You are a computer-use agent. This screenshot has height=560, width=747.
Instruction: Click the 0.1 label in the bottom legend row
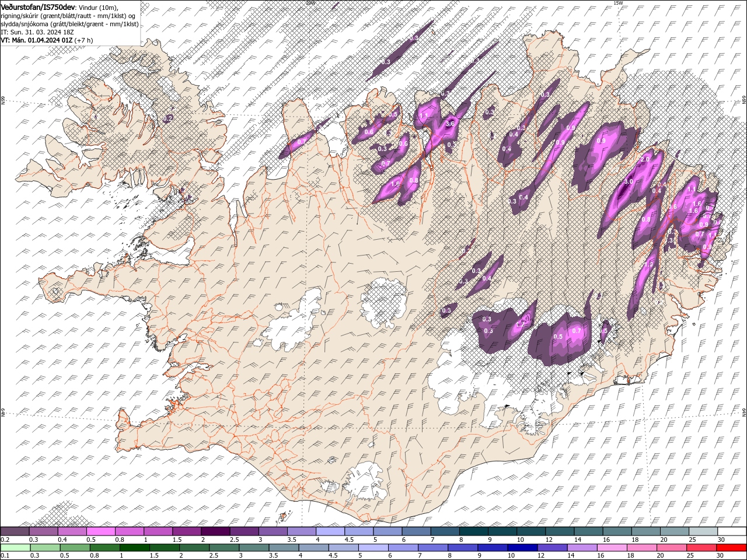point(5,556)
